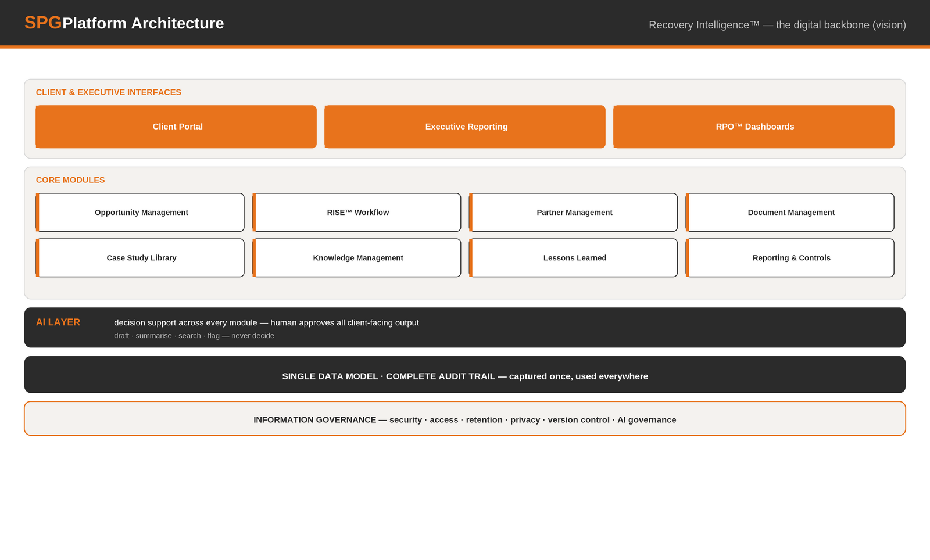Click the CLIENT & EXECUTIVE INTERFACES heading

pyautogui.click(x=109, y=92)
